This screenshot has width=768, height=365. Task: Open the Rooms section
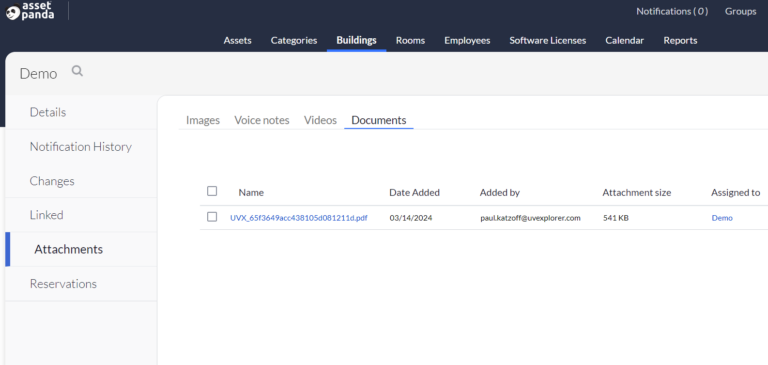410,41
